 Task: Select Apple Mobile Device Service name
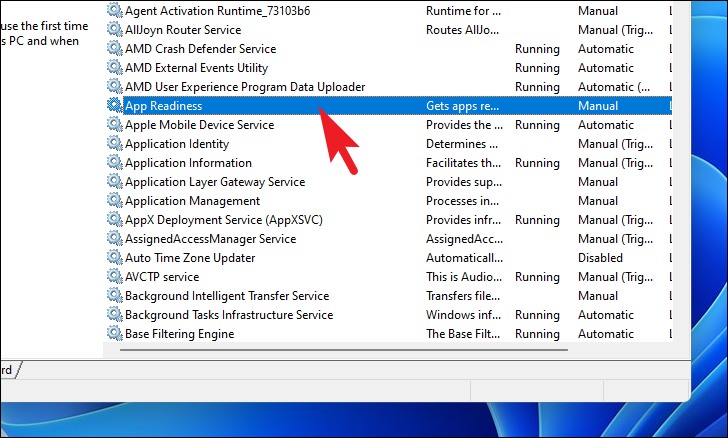point(200,125)
